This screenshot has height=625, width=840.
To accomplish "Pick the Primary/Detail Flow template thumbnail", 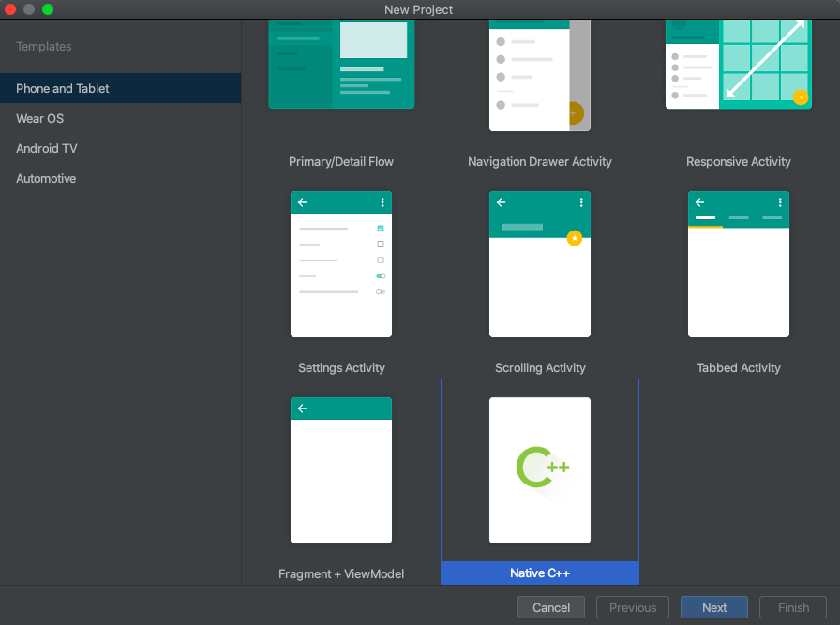I will (x=341, y=65).
